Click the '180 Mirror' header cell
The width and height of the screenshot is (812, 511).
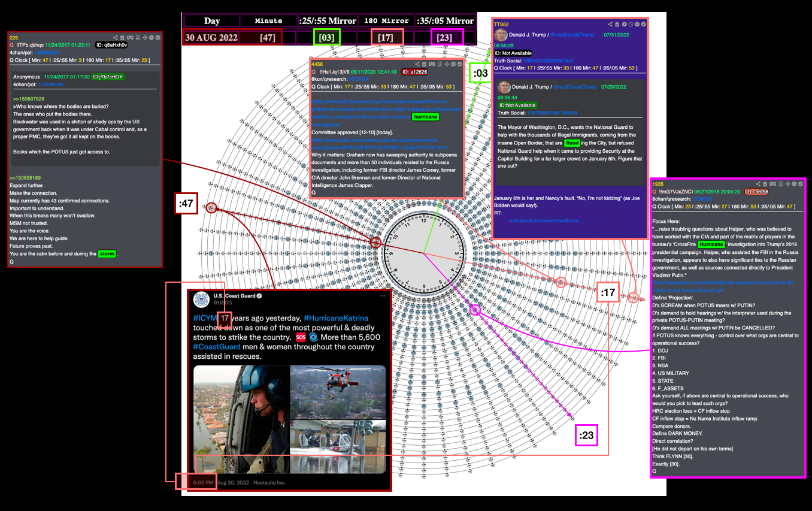[x=386, y=21]
